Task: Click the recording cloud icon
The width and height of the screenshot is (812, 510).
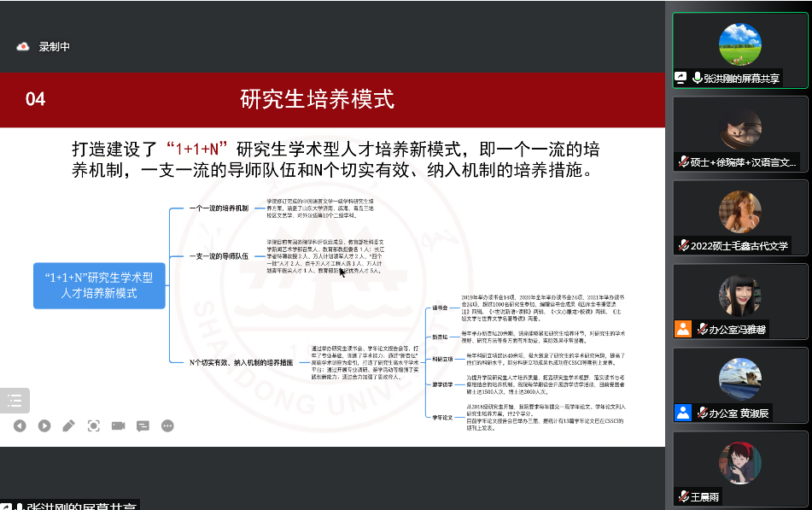Action: pyautogui.click(x=23, y=47)
